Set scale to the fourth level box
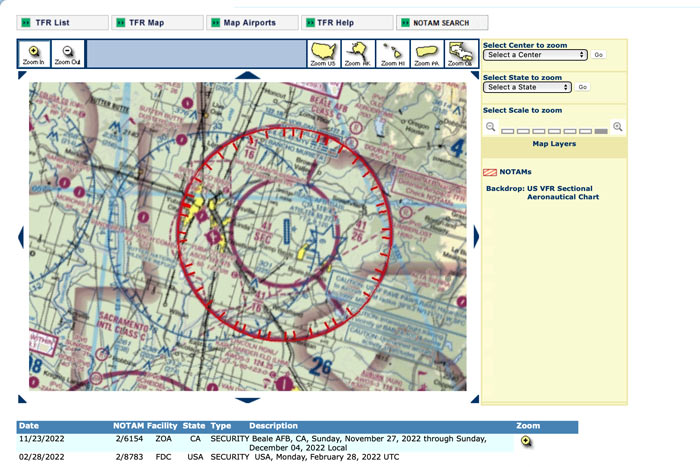Viewport: 700px width, 467px height. click(554, 131)
